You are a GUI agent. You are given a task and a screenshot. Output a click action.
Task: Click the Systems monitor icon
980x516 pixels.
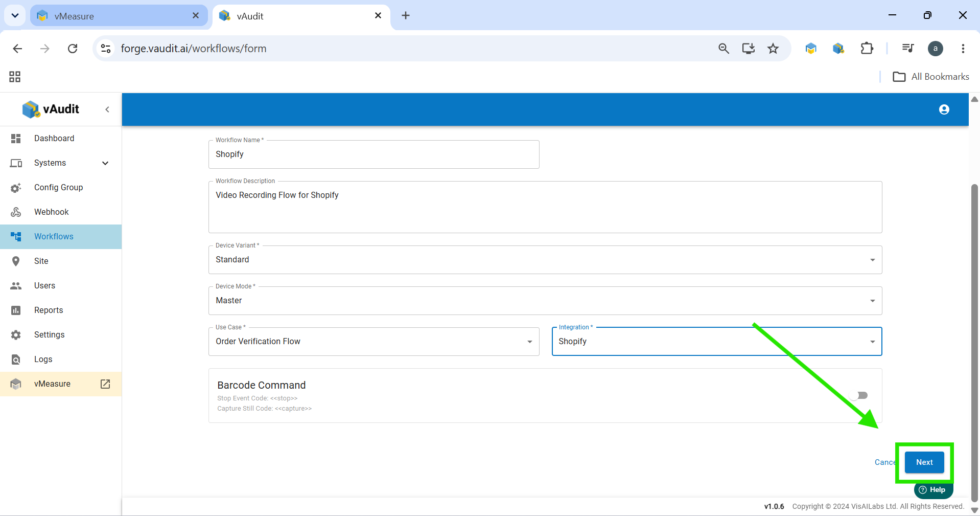pos(16,163)
